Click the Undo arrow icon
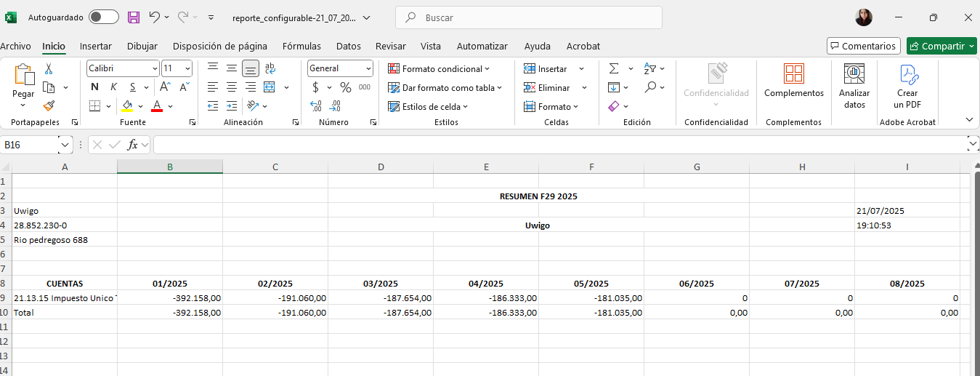The width and height of the screenshot is (980, 376). [x=154, y=17]
